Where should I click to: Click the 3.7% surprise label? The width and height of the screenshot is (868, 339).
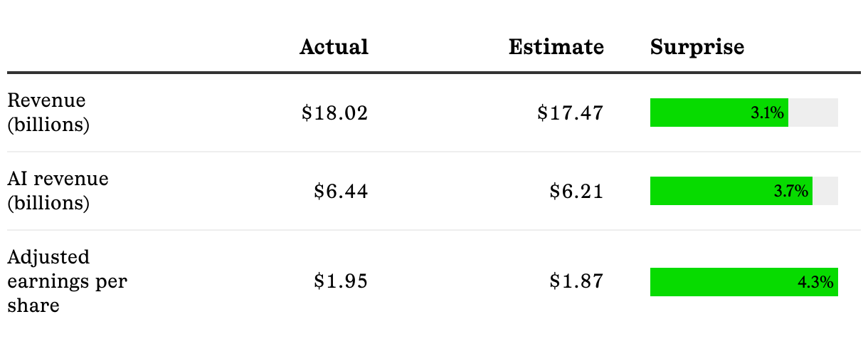tap(791, 191)
